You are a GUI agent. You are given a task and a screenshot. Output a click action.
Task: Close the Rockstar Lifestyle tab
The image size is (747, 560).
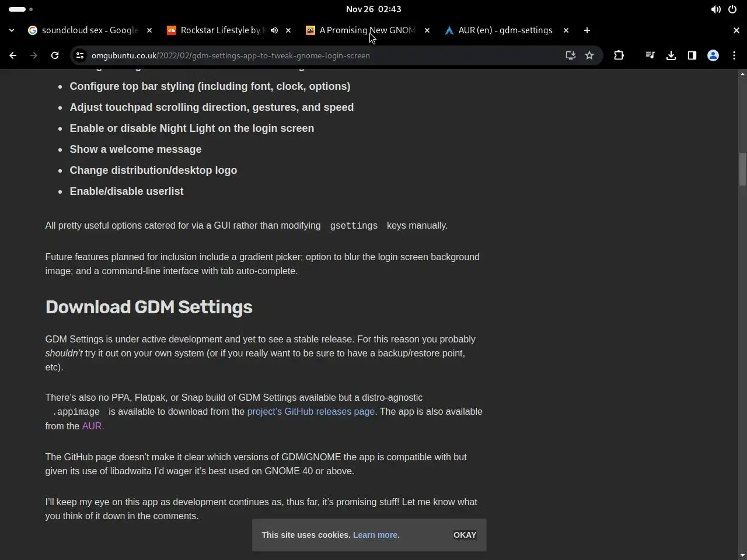point(288,30)
